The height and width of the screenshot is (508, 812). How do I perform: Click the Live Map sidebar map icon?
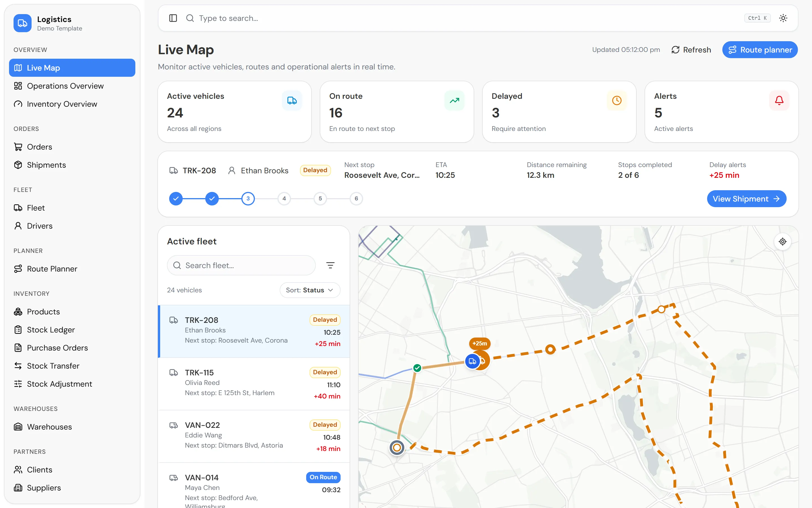(18, 68)
